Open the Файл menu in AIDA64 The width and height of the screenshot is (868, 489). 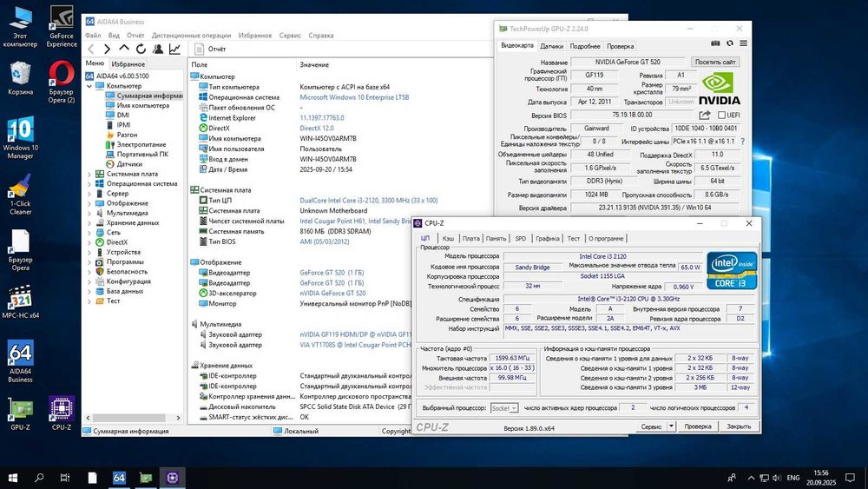[x=93, y=36]
